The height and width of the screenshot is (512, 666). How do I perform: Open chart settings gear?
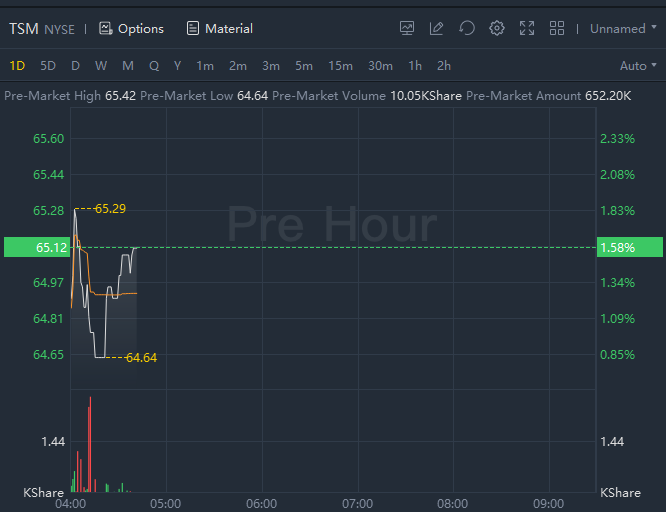click(x=497, y=28)
